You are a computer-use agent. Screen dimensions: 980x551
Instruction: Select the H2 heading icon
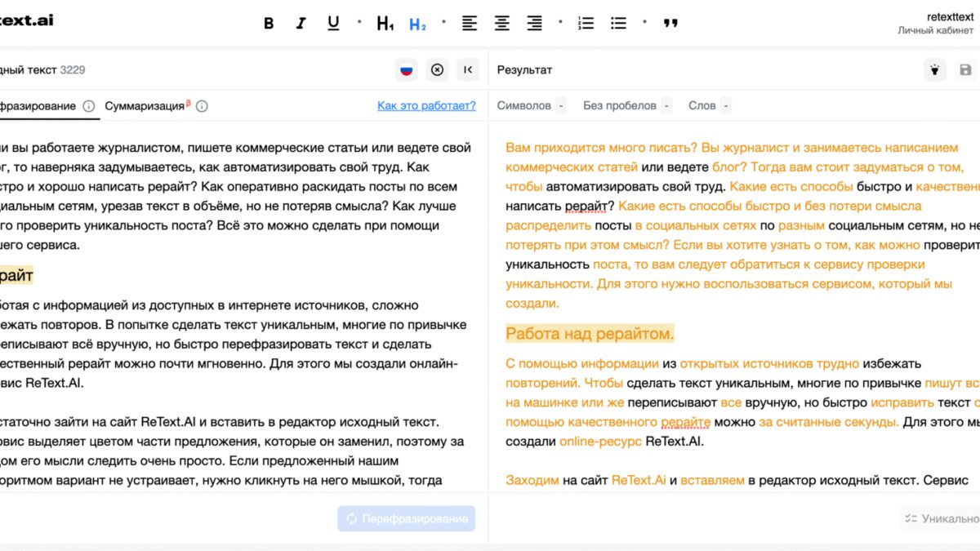pyautogui.click(x=418, y=23)
